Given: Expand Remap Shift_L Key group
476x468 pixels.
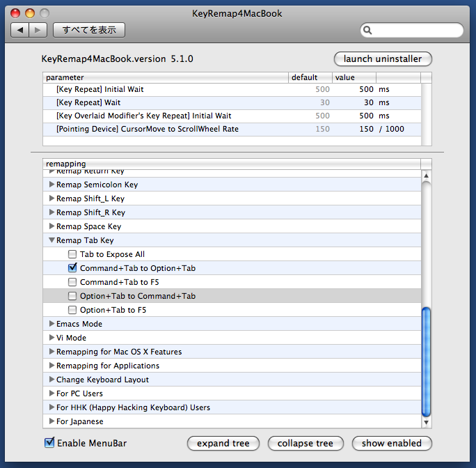Looking at the screenshot, I should click(x=51, y=198).
